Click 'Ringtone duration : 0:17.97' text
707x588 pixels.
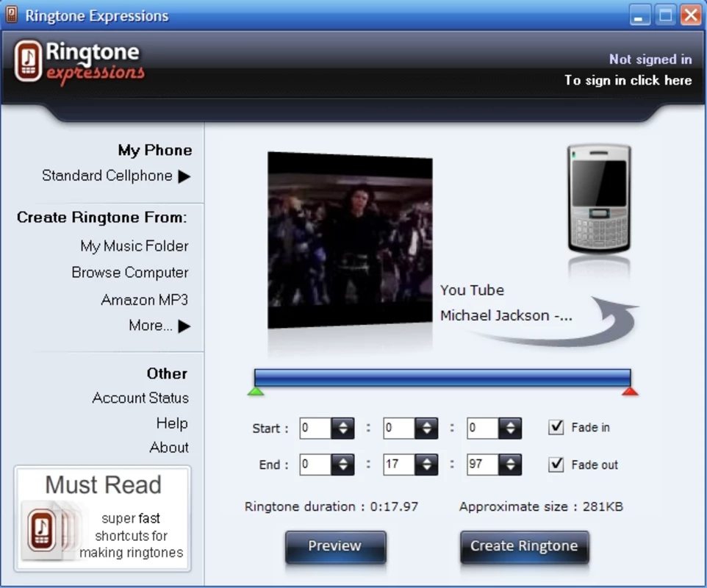pos(331,506)
